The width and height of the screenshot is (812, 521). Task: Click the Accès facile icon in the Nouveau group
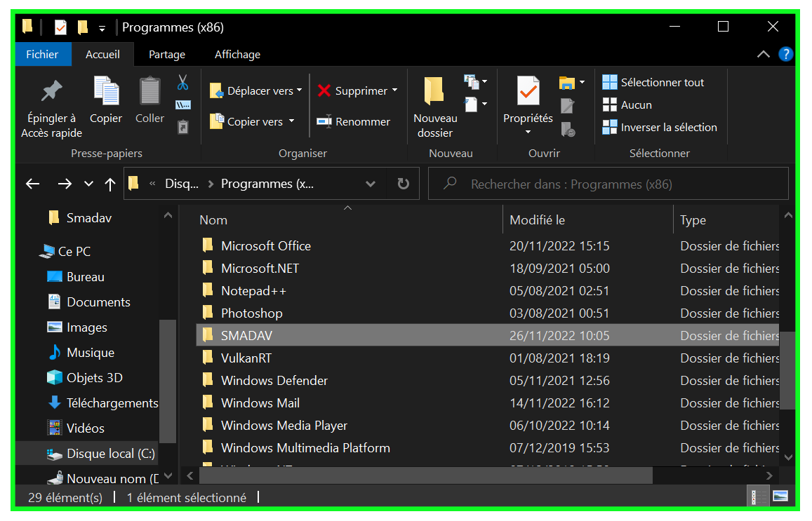coord(471,104)
